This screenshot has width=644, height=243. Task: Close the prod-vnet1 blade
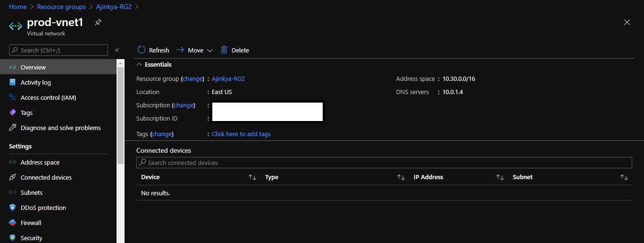627,22
